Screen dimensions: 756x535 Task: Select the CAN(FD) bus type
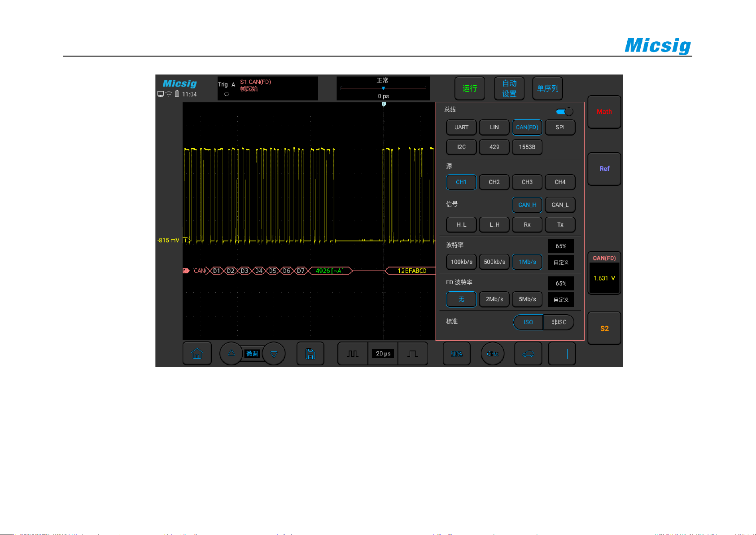(x=527, y=127)
